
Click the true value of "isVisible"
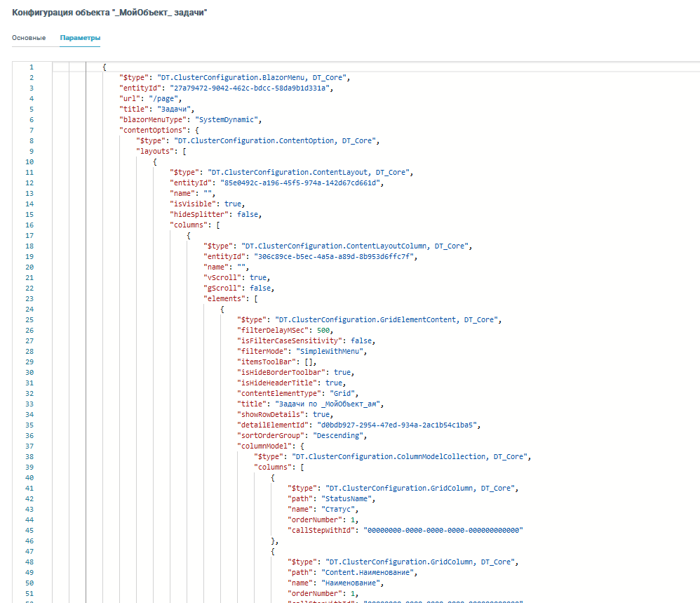(x=234, y=204)
